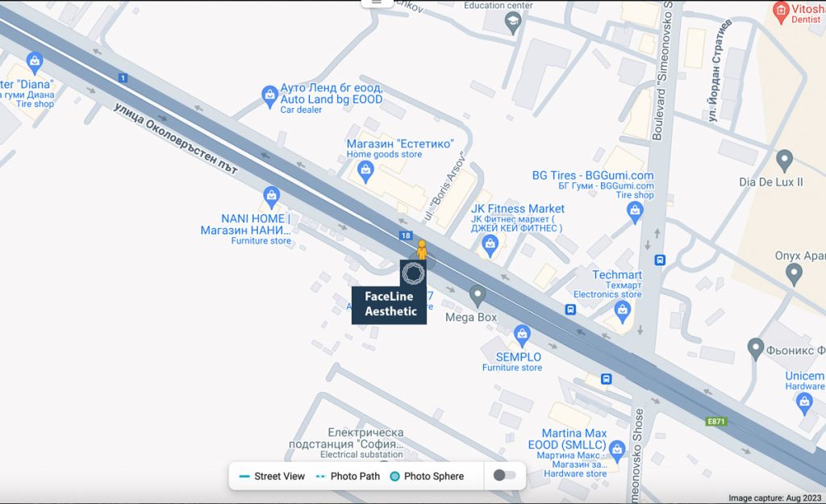Click the Unicem hardware store pin
The height and width of the screenshot is (504, 826).
(x=804, y=405)
